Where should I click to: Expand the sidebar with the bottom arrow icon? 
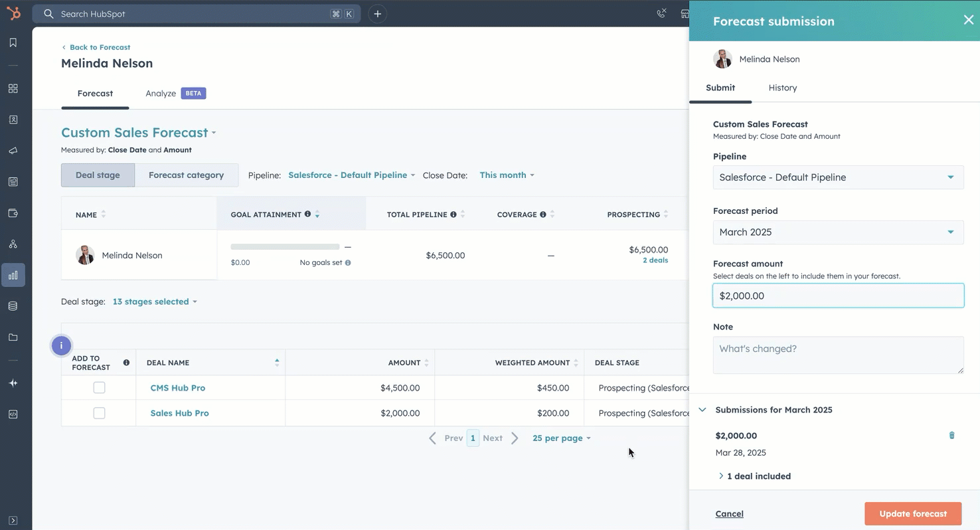(x=13, y=520)
